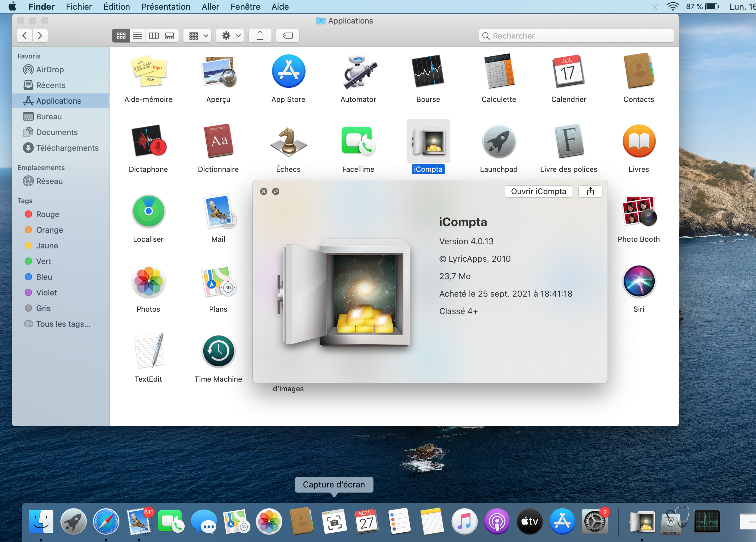This screenshot has width=756, height=542.
Task: Click the Finder toolbar share button
Action: click(260, 36)
